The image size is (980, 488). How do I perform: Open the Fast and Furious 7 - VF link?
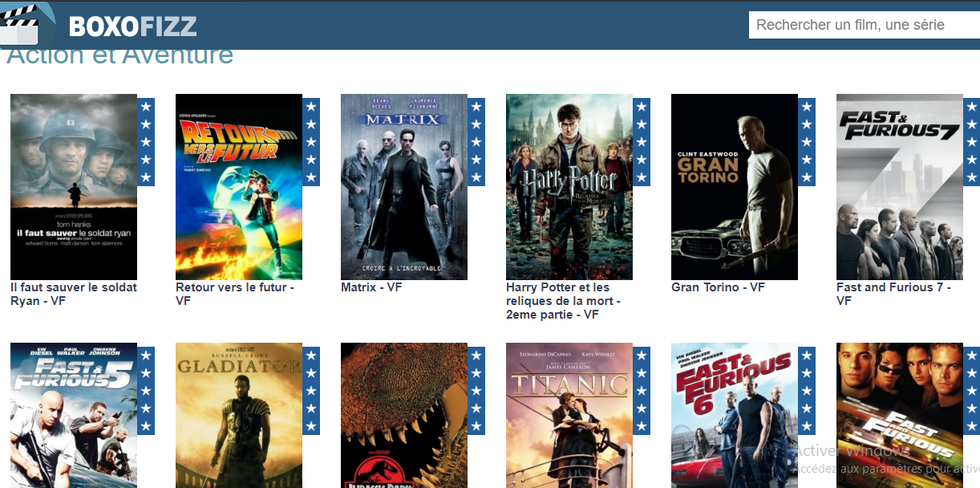click(893, 294)
